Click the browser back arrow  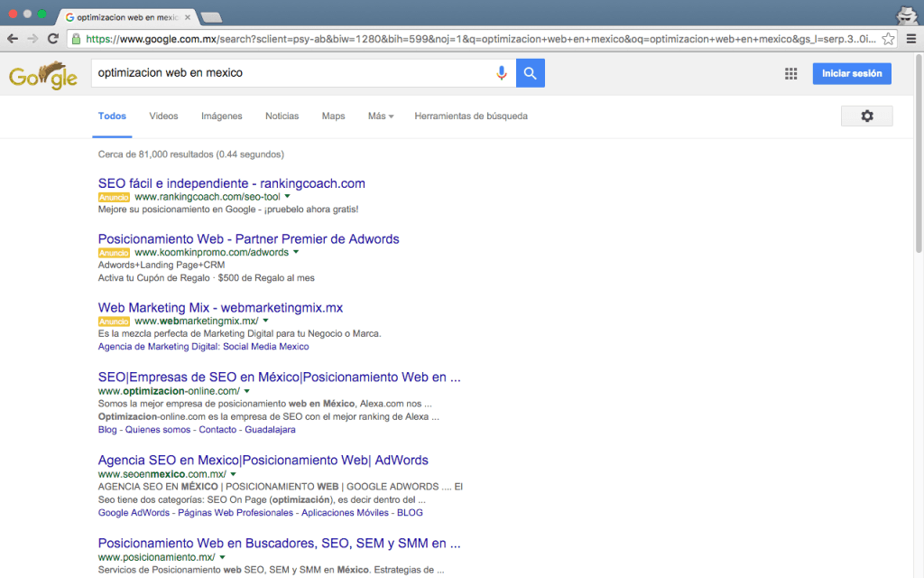coord(13,39)
